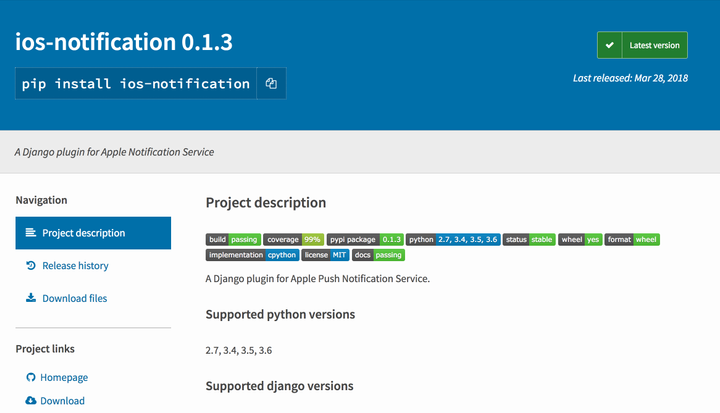720x413 pixels.
Task: Follow the Homepage project link
Action: click(64, 377)
